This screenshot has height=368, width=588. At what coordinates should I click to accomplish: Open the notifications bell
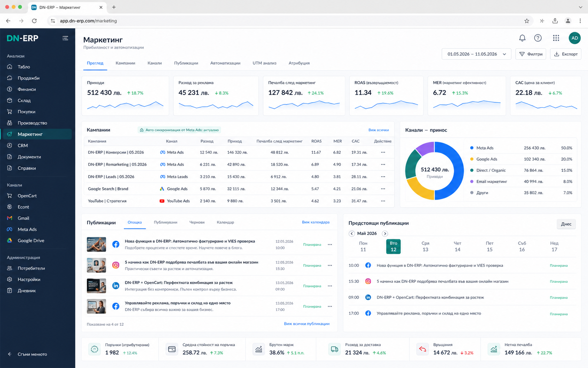522,38
